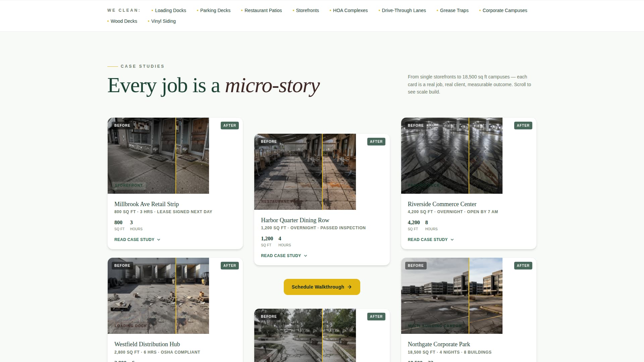Click the Westfield Distribution Hub title
Image resolution: width=644 pixels, height=362 pixels.
147,344
